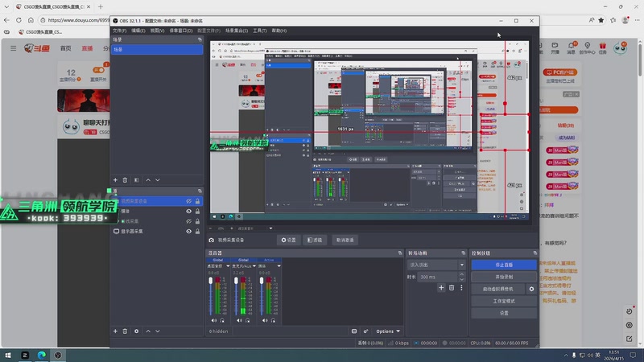Toggle monitoring headphone for 桌面音频 channel
Image resolution: width=644 pixels, height=362 pixels.
222,320
